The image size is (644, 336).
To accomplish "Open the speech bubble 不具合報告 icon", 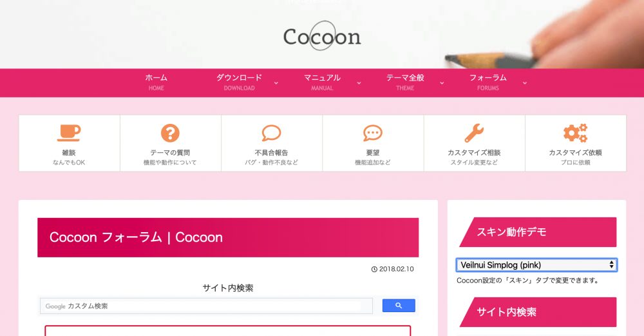I will 272,133.
